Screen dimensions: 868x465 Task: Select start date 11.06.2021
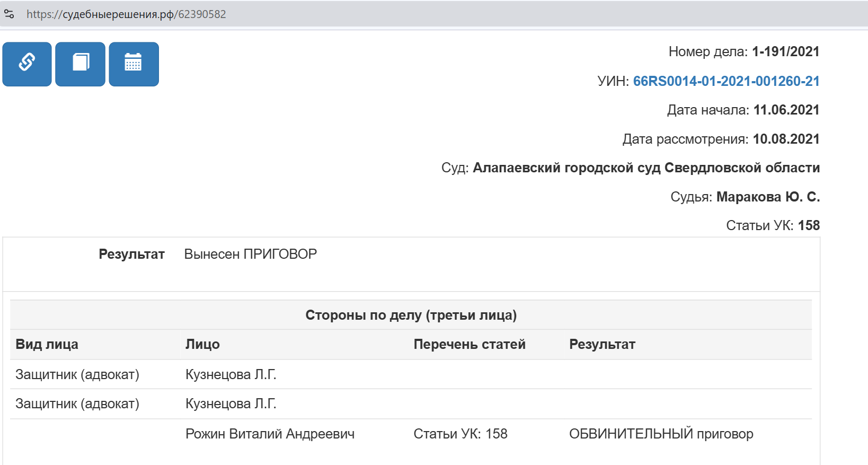786,110
